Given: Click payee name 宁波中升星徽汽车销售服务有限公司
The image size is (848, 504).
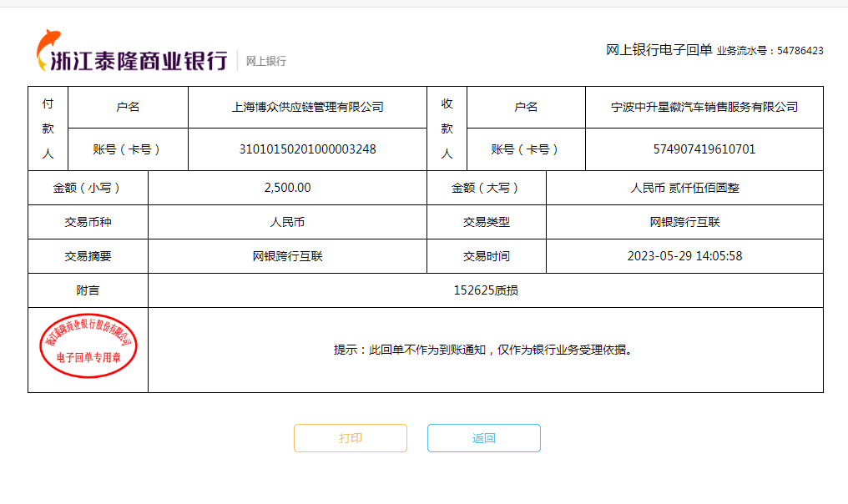Looking at the screenshot, I should point(704,107).
